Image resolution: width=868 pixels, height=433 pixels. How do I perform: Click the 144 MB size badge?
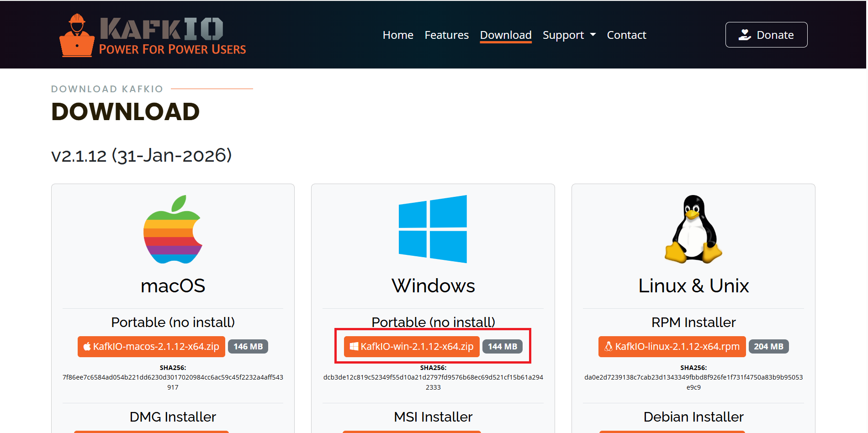[x=503, y=347]
